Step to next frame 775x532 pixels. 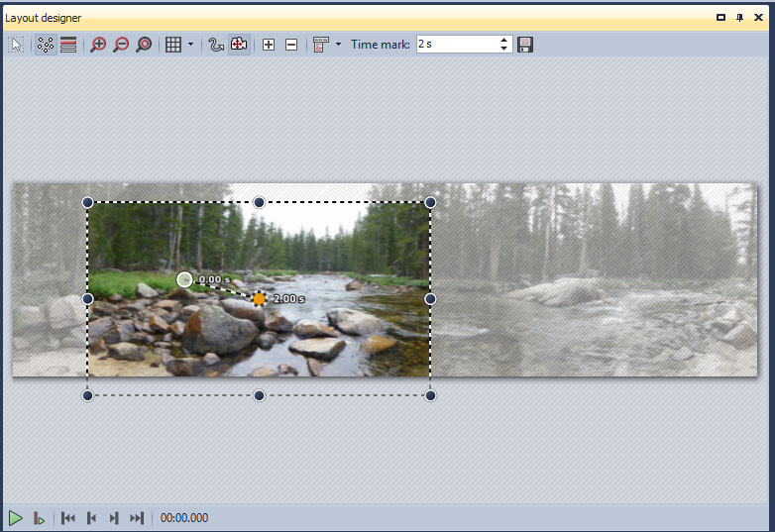(114, 518)
